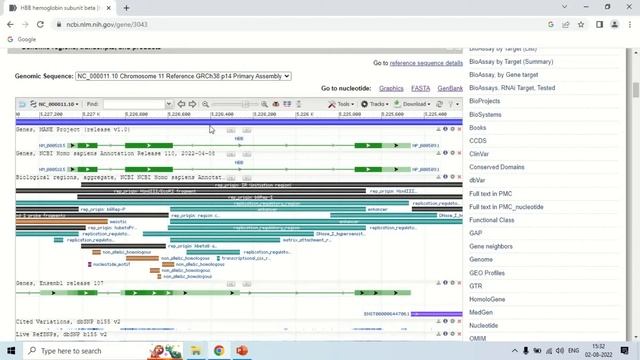
Task: Pan the sequence view left arrow
Action: [x=181, y=104]
